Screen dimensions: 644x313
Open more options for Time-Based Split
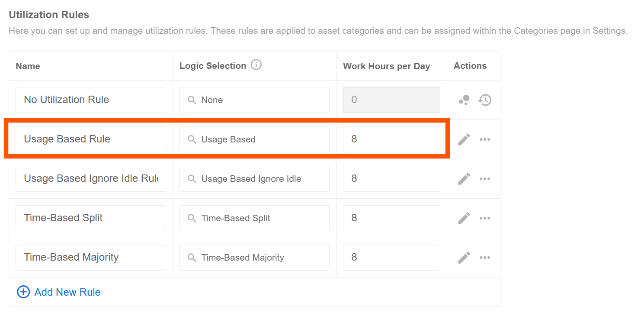(x=485, y=218)
